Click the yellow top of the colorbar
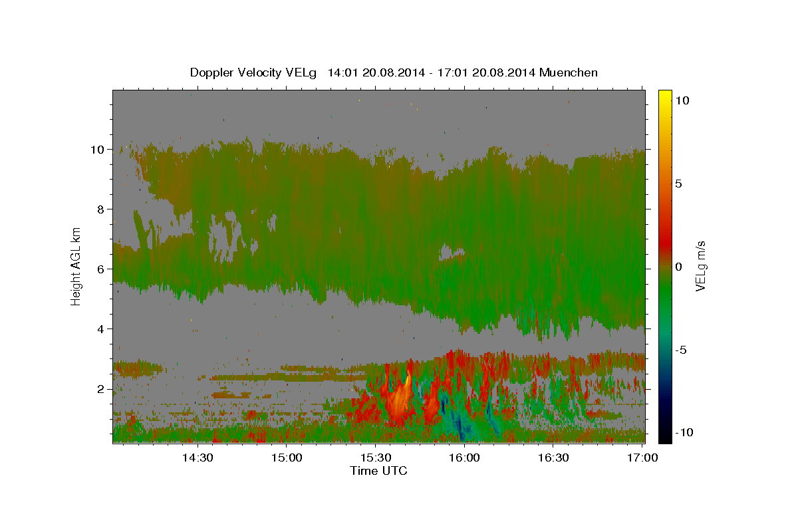798x532 pixels. pyautogui.click(x=664, y=97)
